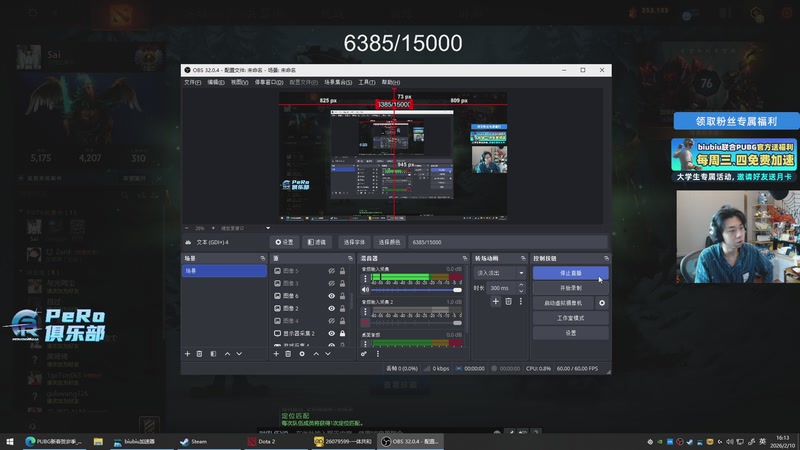The width and height of the screenshot is (800, 450).
Task: Pop out the 混音器 dock
Action: (x=464, y=258)
